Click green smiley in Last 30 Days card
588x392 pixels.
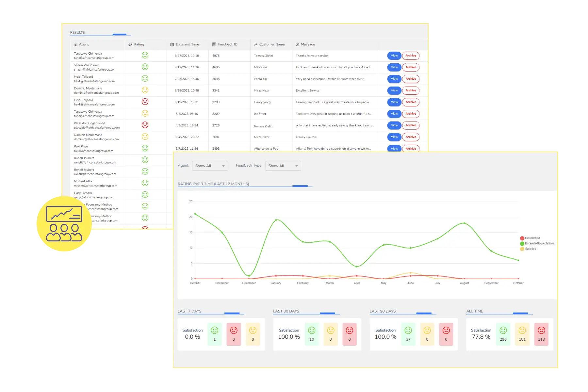point(312,330)
